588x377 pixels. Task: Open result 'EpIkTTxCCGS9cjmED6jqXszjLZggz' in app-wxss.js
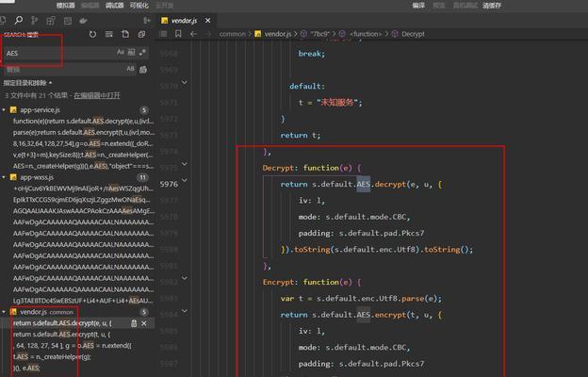point(83,200)
